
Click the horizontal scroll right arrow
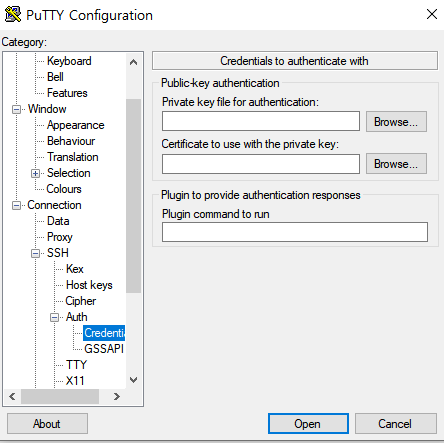(x=116, y=397)
